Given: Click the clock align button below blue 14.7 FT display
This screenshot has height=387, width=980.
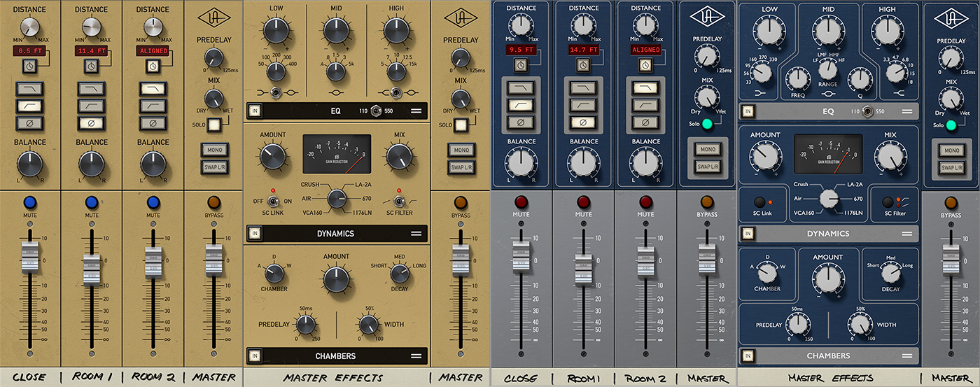Looking at the screenshot, I should (x=583, y=65).
